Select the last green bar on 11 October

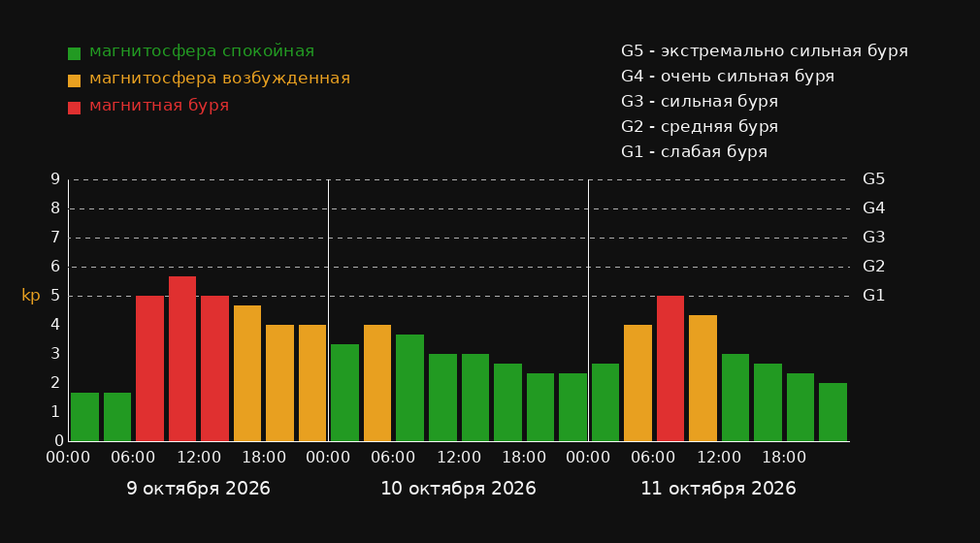tap(833, 412)
